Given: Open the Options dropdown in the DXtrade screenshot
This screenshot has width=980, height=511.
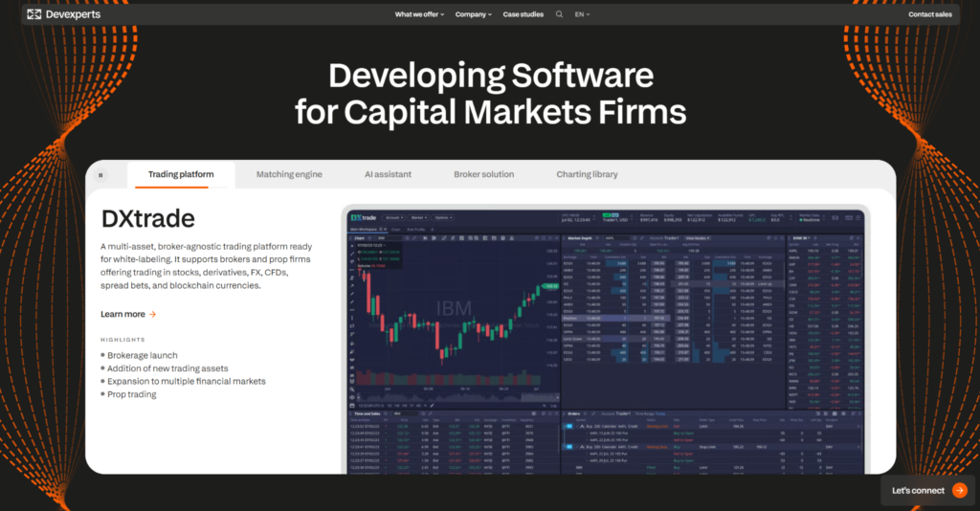Looking at the screenshot, I should tap(443, 218).
